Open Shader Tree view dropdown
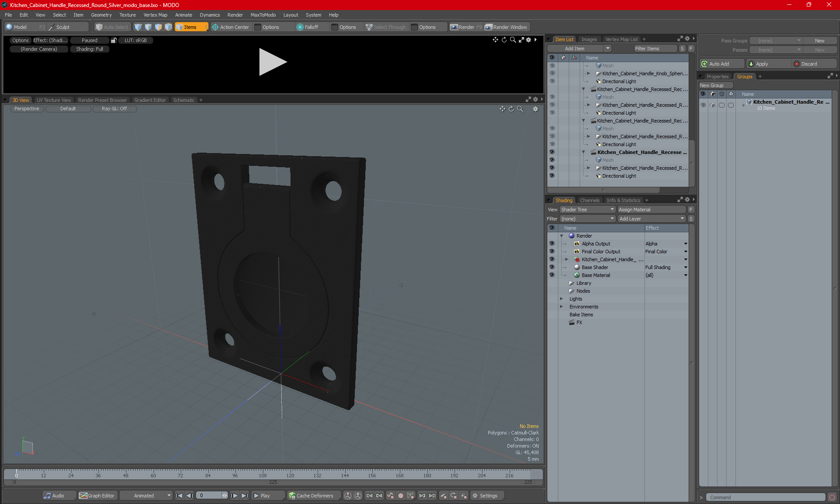 (588, 210)
